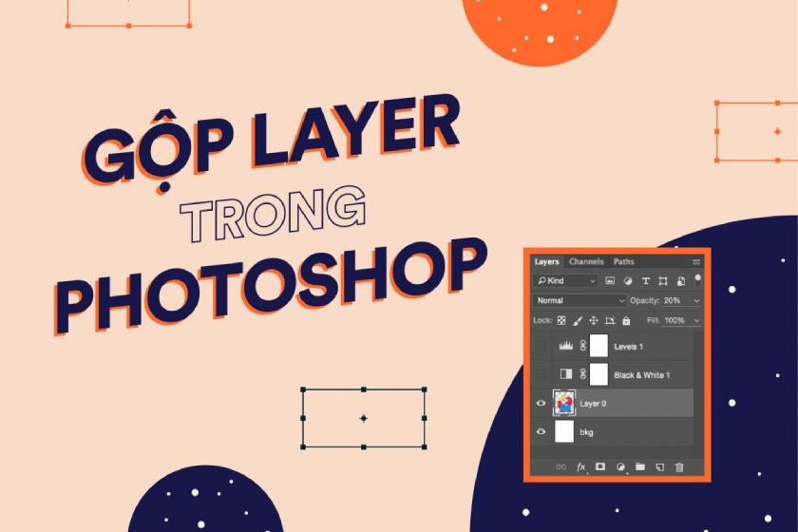Add a layer style with fx button
798x532 pixels.
[580, 466]
